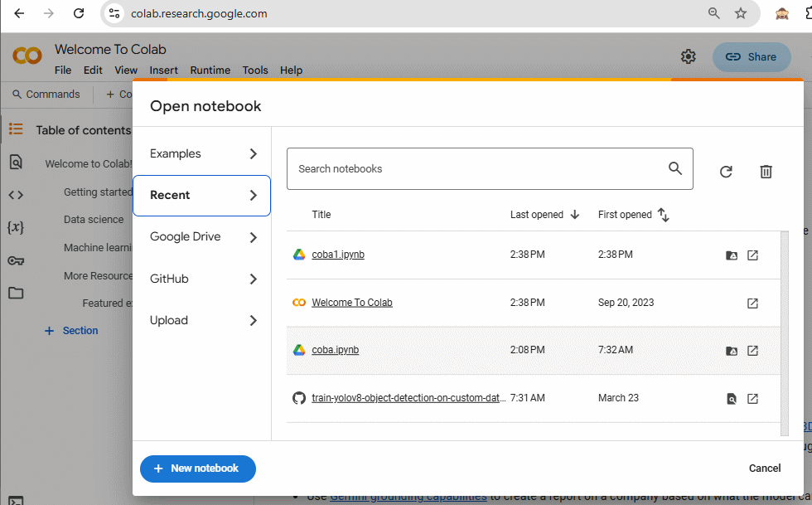
Task: Jump to Data science section
Action: coord(94,219)
